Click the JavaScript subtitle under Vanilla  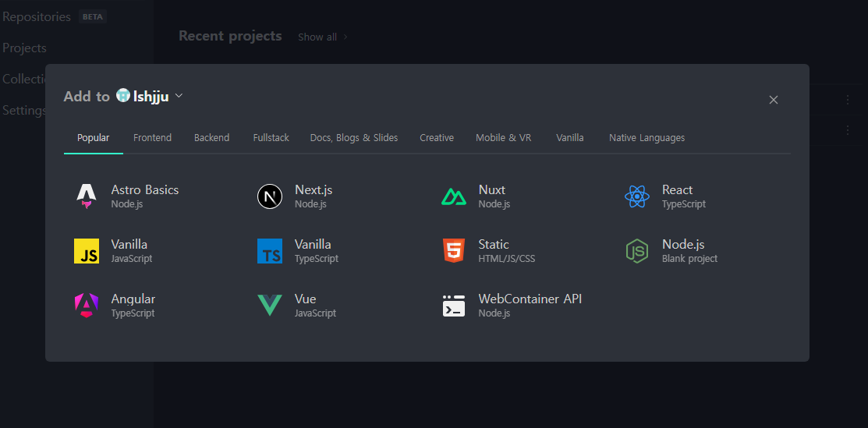(x=131, y=259)
